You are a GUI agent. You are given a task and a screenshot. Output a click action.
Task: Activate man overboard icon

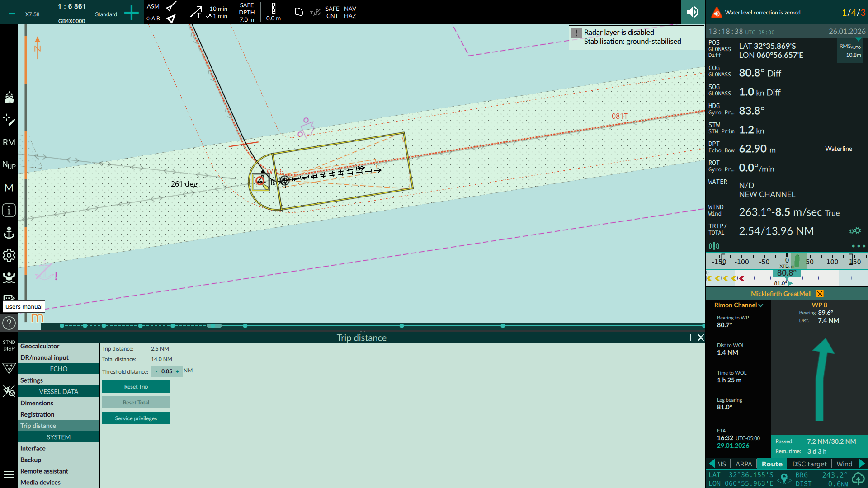(x=9, y=277)
